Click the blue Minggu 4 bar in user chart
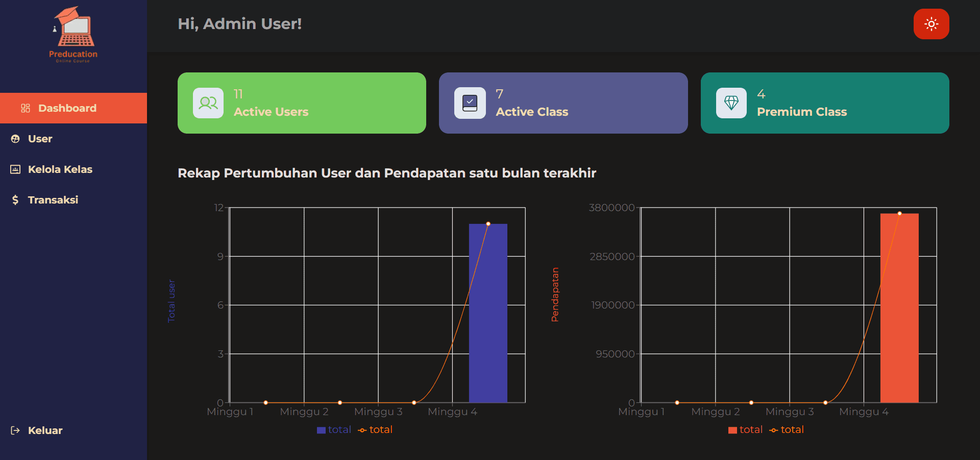980x460 pixels. (x=488, y=316)
